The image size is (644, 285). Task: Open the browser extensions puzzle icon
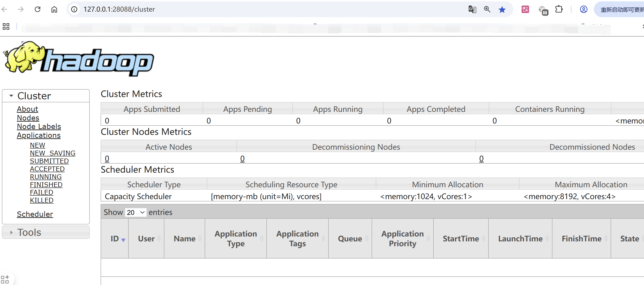pos(558,10)
